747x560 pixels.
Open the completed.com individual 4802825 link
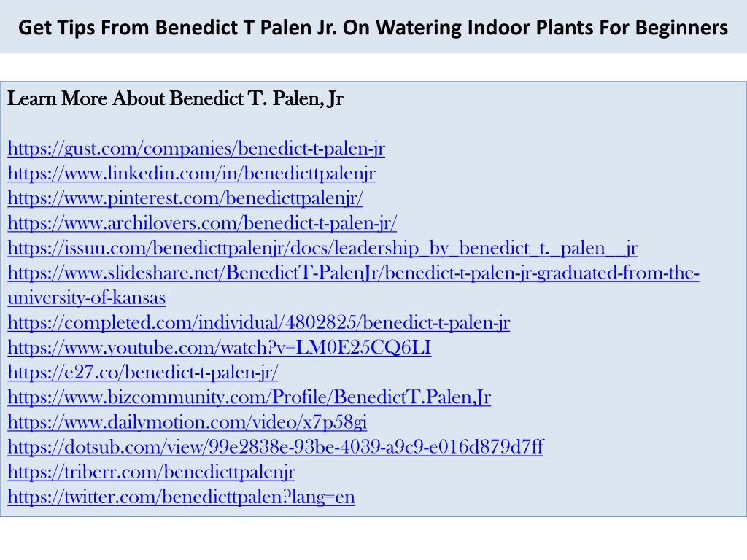[259, 323]
